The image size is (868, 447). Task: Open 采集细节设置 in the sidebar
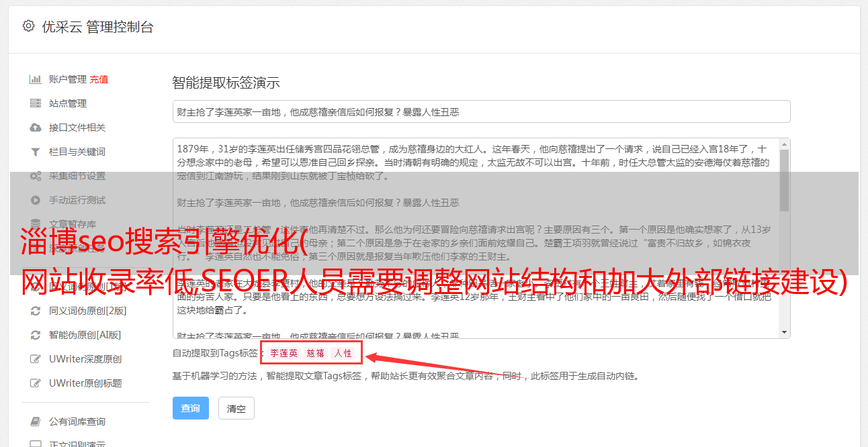point(77,176)
